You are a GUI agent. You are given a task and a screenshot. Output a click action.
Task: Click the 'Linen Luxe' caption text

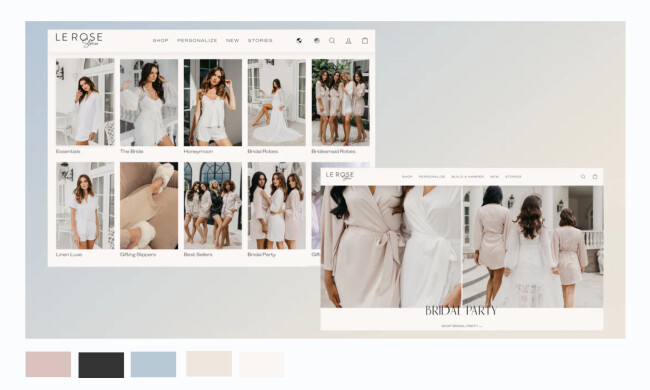69,254
